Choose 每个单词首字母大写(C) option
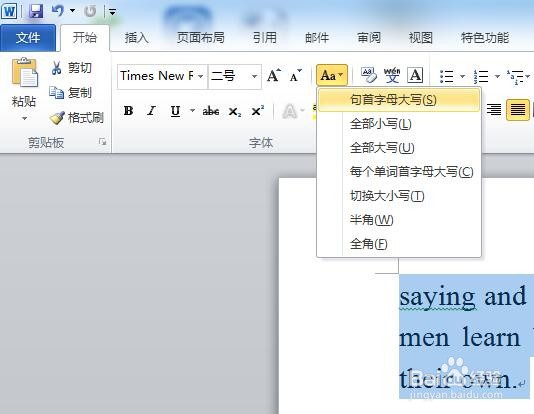Screen dimensions: 534x414 click(399, 172)
